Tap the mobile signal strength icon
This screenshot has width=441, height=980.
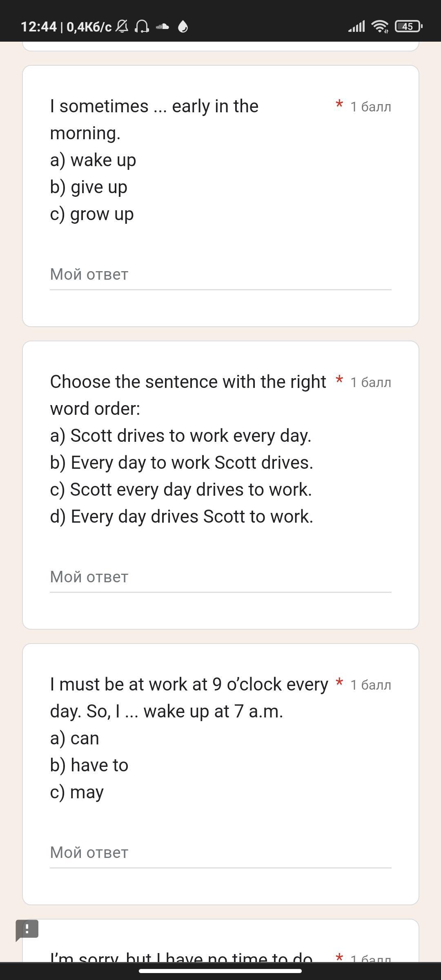click(356, 27)
